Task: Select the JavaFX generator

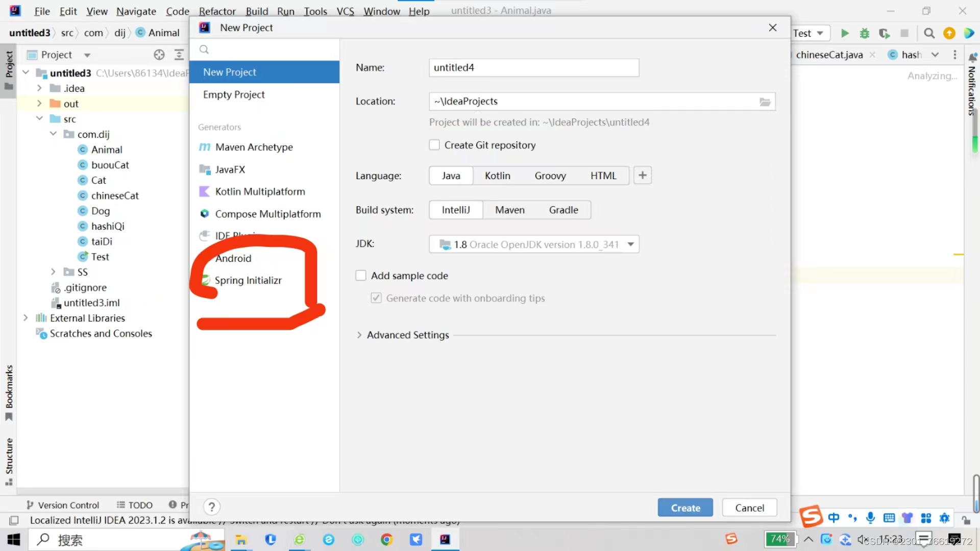Action: pos(230,169)
